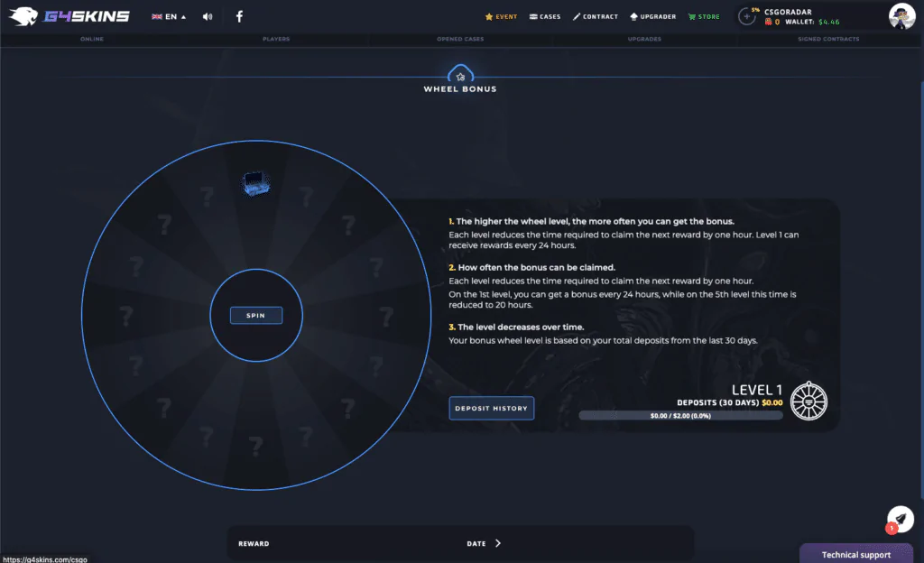Click the Deposit History button
Viewport: 924px width, 563px height.
tap(491, 408)
